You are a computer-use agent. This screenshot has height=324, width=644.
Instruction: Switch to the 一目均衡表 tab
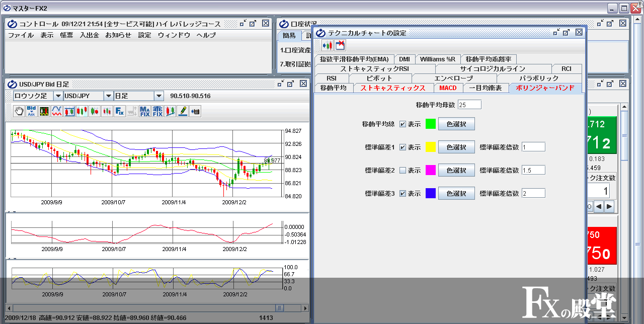pyautogui.click(x=486, y=88)
